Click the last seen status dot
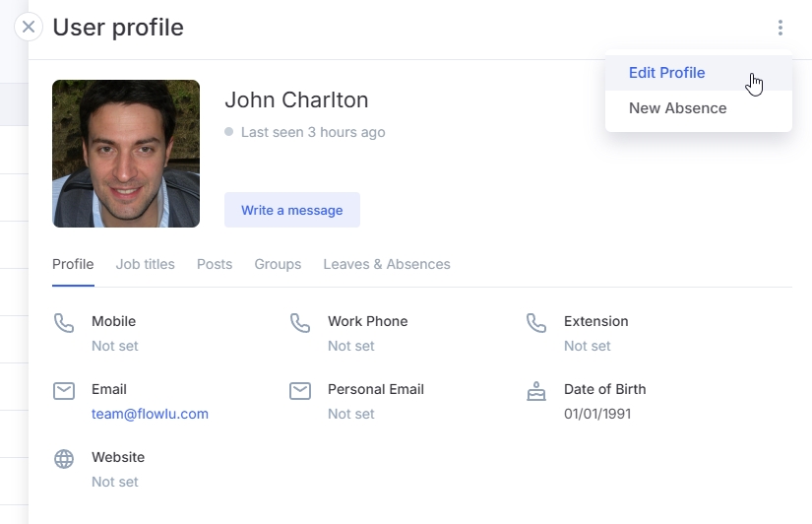 (228, 132)
